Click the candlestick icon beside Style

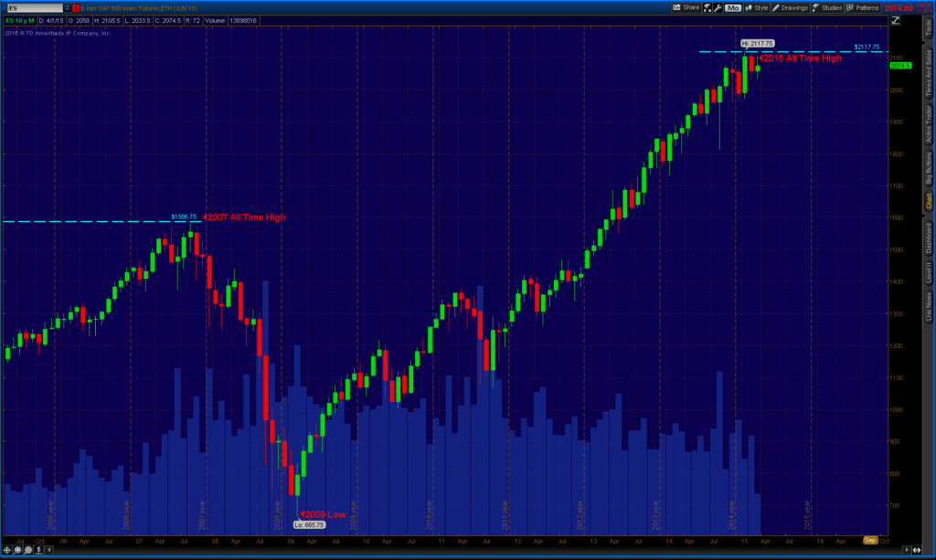[749, 7]
